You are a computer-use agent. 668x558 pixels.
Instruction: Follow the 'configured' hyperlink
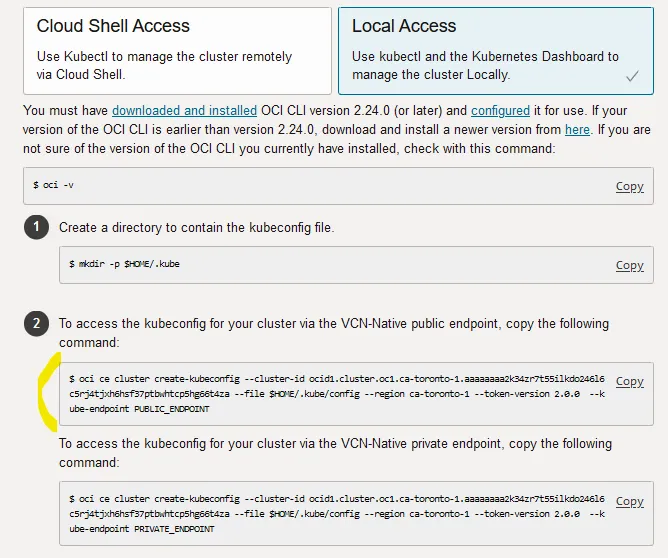pos(500,110)
